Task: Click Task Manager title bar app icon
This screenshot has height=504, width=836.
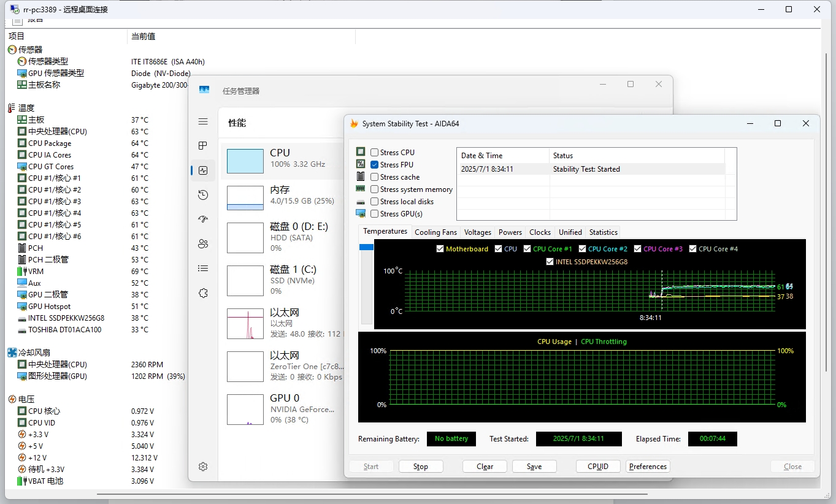Action: [x=204, y=90]
